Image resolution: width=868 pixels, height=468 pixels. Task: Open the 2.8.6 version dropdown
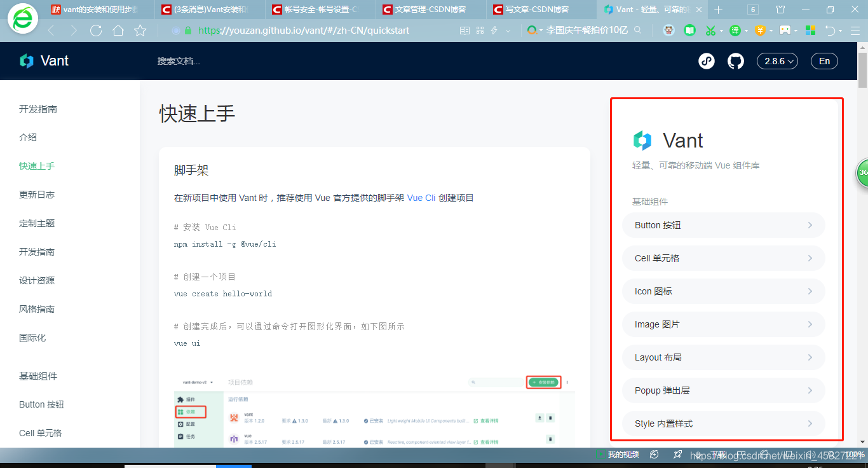point(778,61)
